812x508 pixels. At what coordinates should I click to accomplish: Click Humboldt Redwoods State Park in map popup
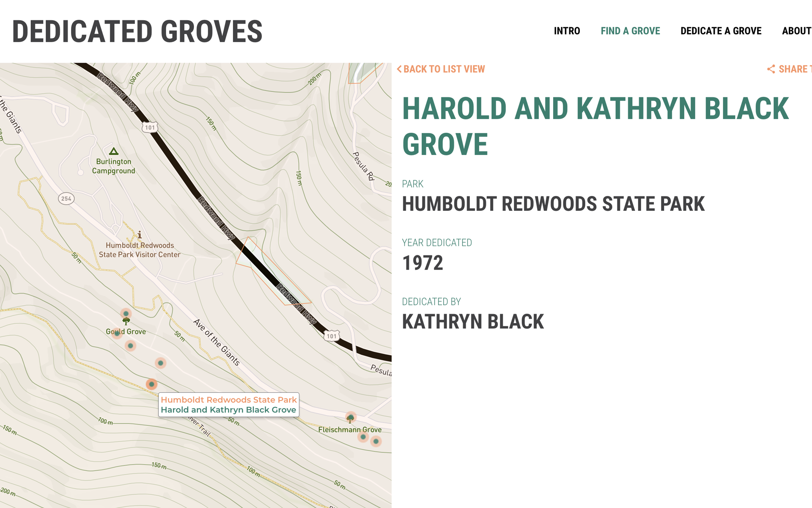pyautogui.click(x=228, y=400)
